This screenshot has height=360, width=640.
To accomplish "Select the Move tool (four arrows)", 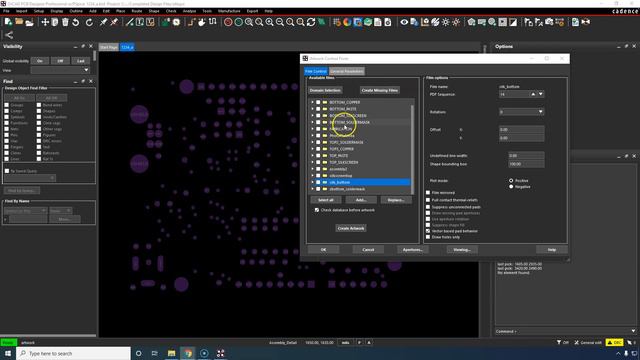I will point(45,22).
